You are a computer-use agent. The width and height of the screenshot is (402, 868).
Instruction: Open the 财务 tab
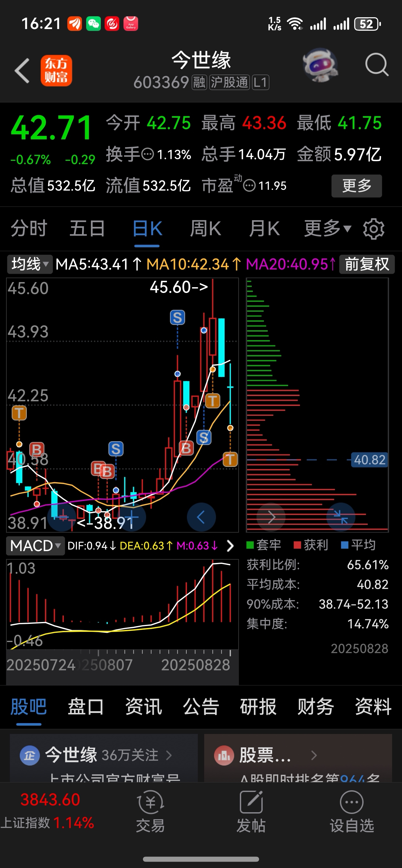click(316, 707)
